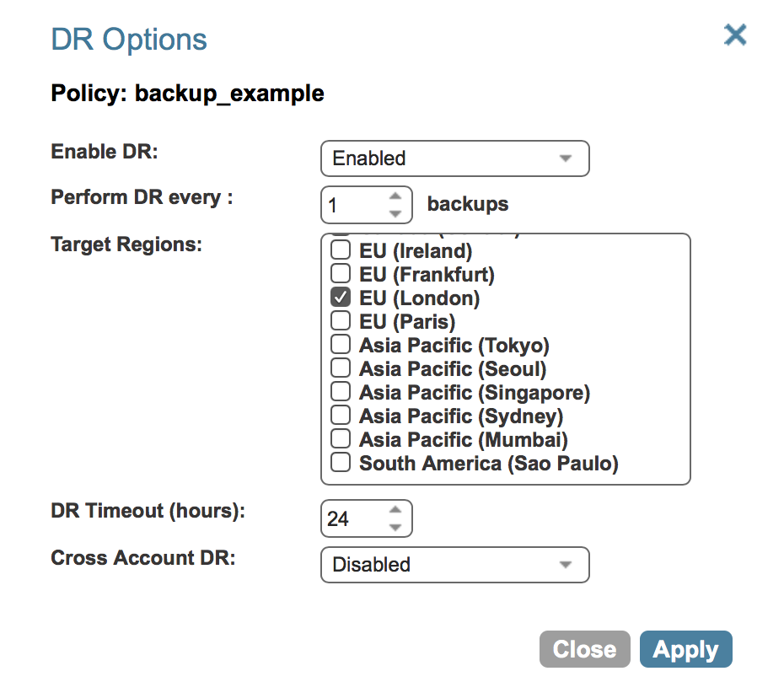This screenshot has width=784, height=698.
Task: Increase DR Timeout hours value
Action: click(x=395, y=509)
